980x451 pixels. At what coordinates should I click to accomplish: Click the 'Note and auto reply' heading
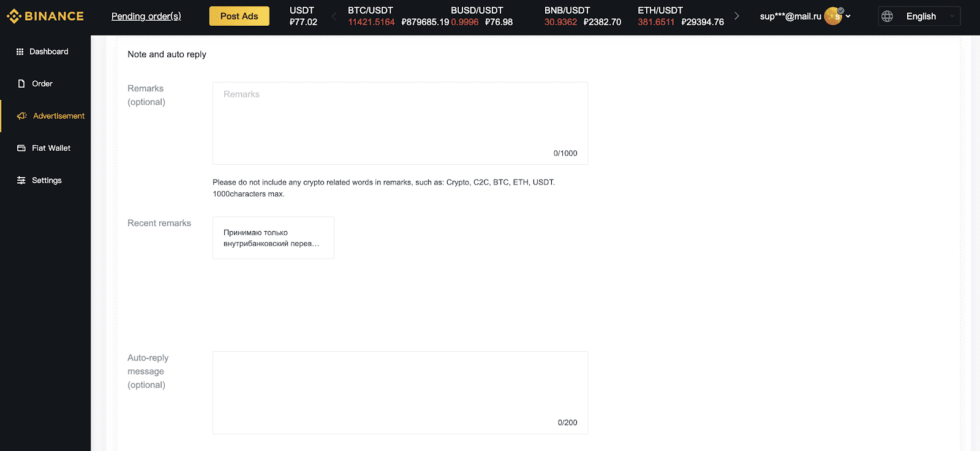click(167, 55)
